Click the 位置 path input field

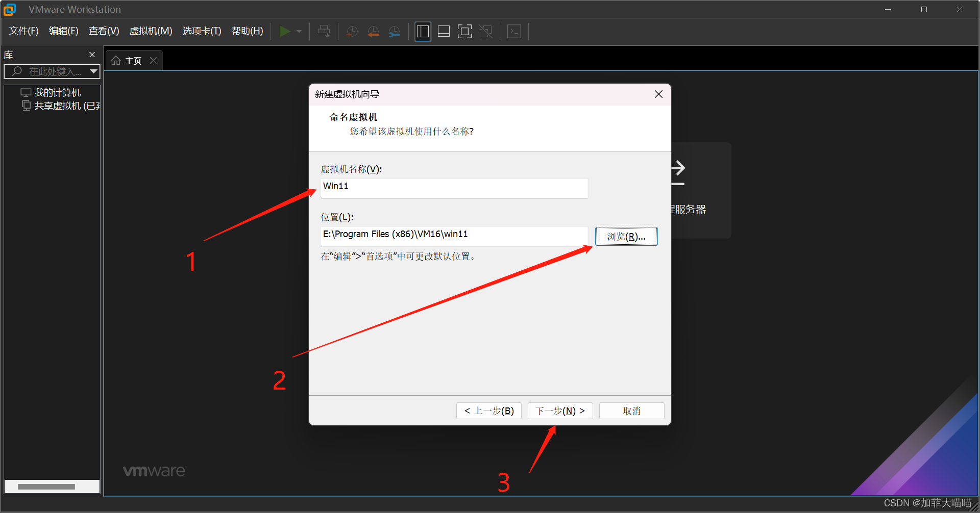tap(454, 236)
